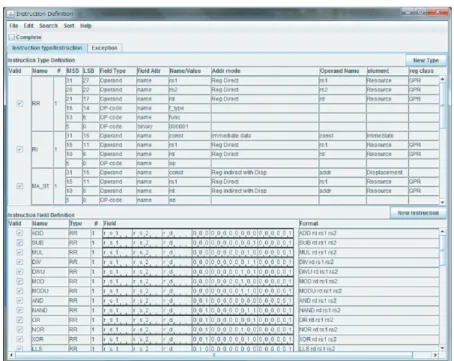Toggle Valid checkbox for MOD instruction
Screen dimensions: 454x361
tap(20, 281)
